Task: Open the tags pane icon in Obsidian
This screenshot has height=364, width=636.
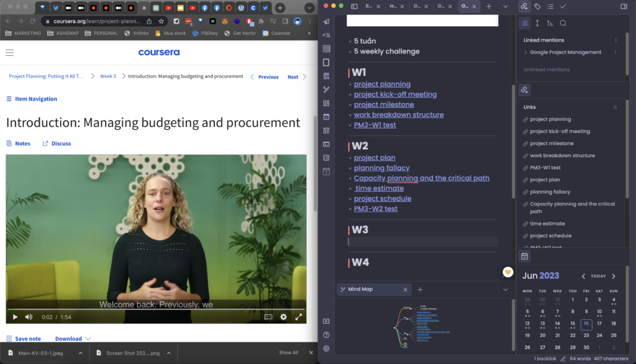Action: click(537, 6)
